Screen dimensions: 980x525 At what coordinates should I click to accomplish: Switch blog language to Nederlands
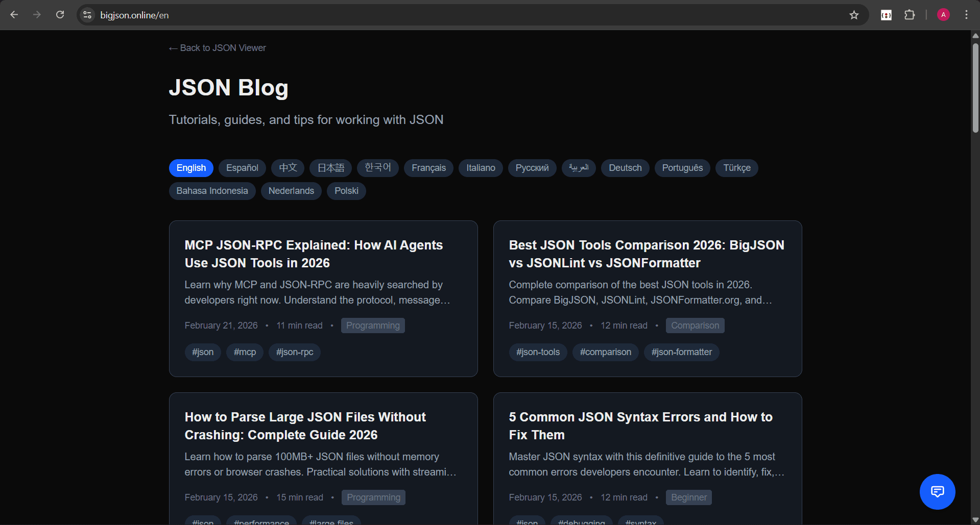[291, 191]
